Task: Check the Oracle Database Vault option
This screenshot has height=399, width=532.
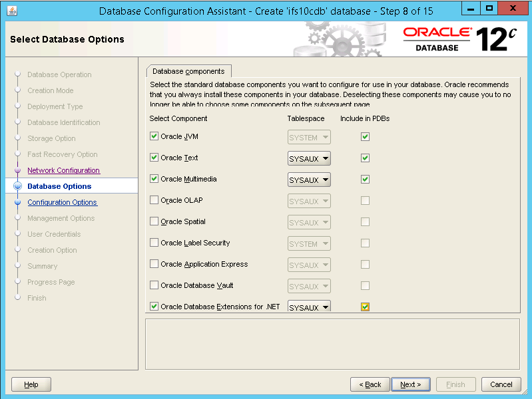Action: coord(154,286)
